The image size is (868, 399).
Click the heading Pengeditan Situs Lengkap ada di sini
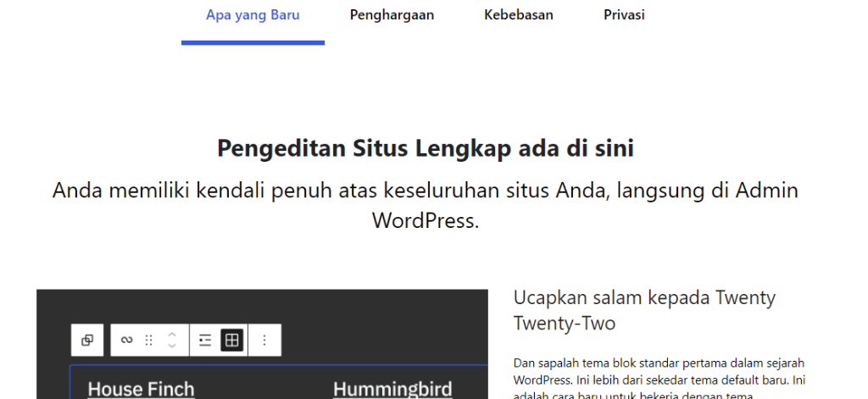click(x=426, y=148)
